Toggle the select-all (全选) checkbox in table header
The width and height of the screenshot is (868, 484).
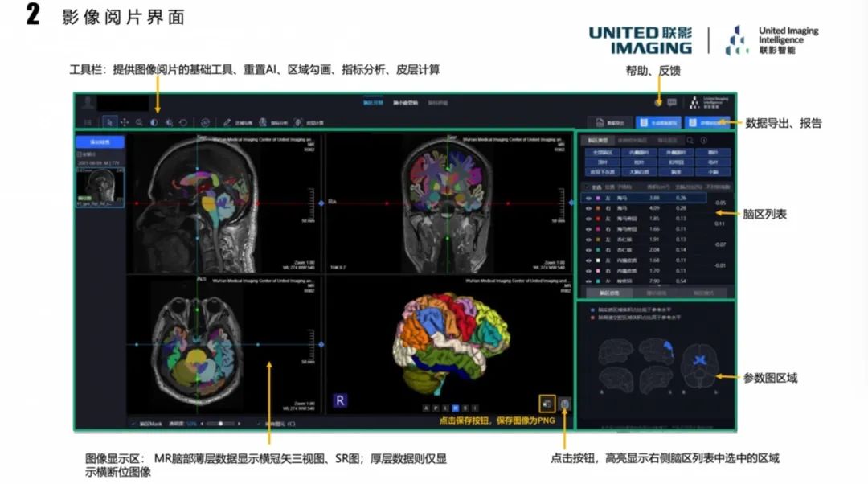(x=588, y=187)
